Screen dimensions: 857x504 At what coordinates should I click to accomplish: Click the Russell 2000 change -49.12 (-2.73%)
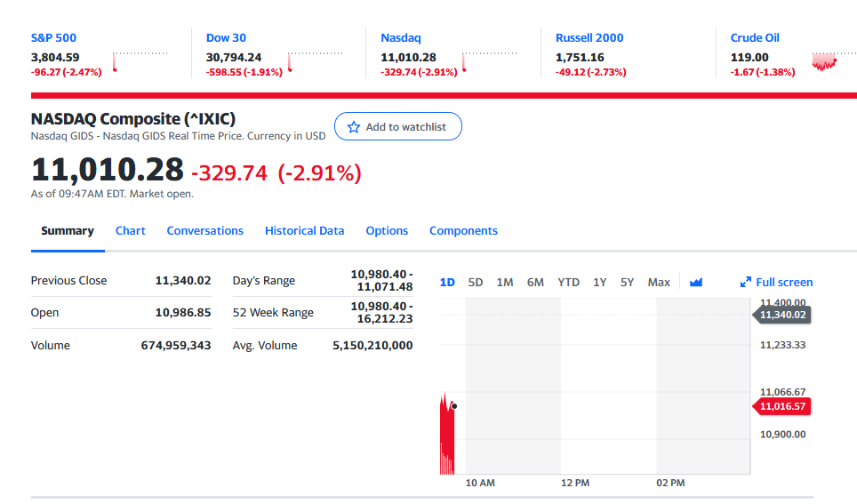(591, 72)
